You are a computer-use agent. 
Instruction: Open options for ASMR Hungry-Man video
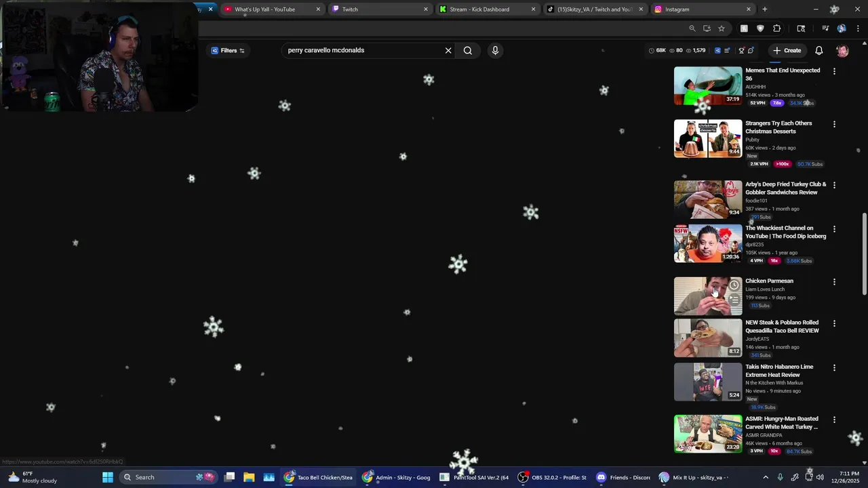(834, 420)
